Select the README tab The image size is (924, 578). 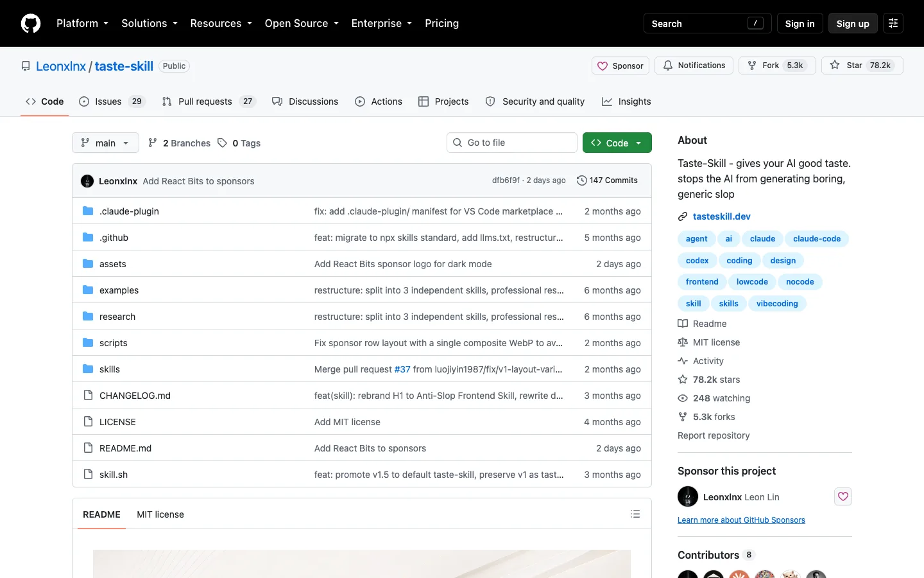(x=101, y=514)
